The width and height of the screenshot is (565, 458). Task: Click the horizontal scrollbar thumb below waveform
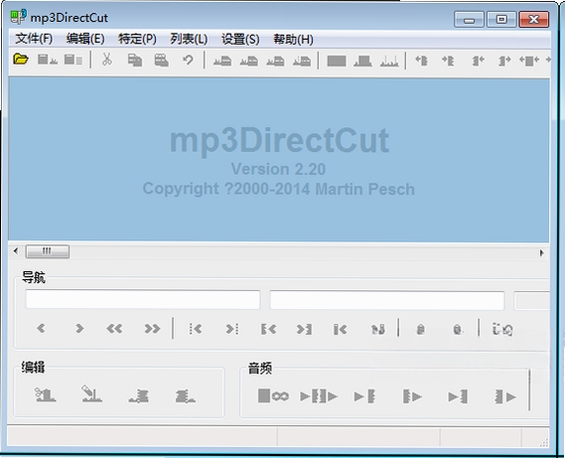[48, 251]
